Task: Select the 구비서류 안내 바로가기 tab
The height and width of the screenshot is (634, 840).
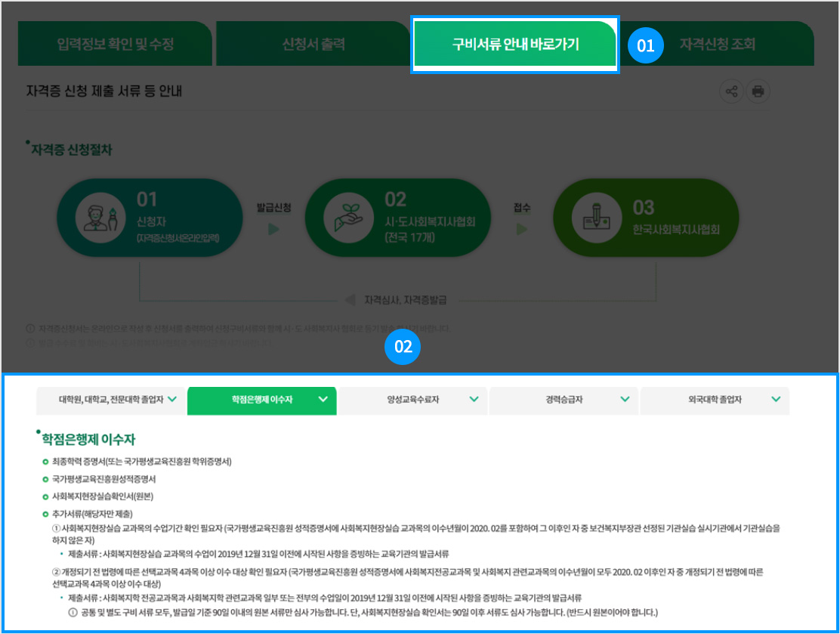Action: pyautogui.click(x=515, y=45)
